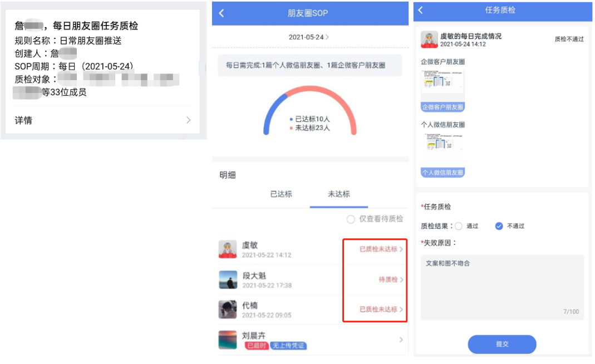Tap 虞敏's avatar in 任务质检 header
The image size is (595, 364).
coord(429,40)
